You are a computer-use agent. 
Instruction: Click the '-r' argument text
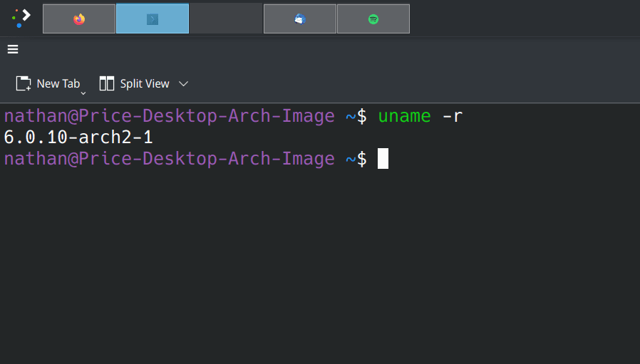coord(453,117)
